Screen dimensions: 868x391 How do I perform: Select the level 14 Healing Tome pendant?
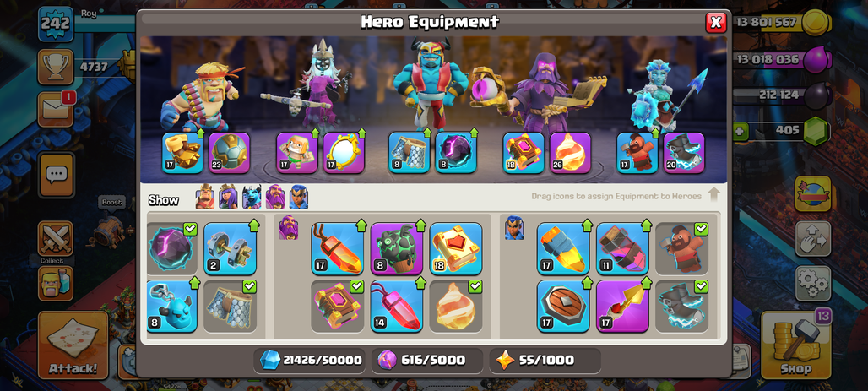coord(396,306)
